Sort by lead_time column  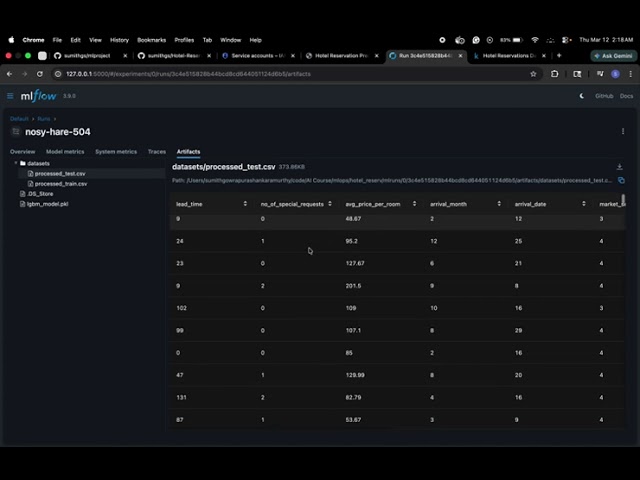[245, 204]
